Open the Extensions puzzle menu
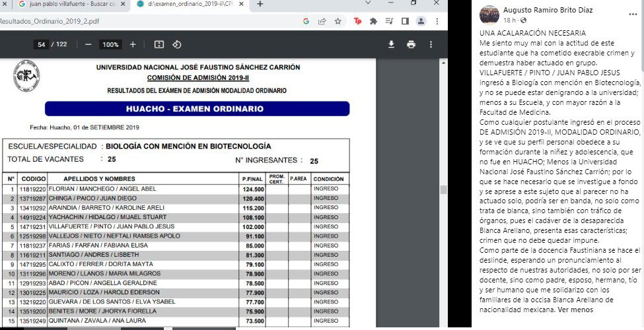The image size is (644, 330). 373,21
